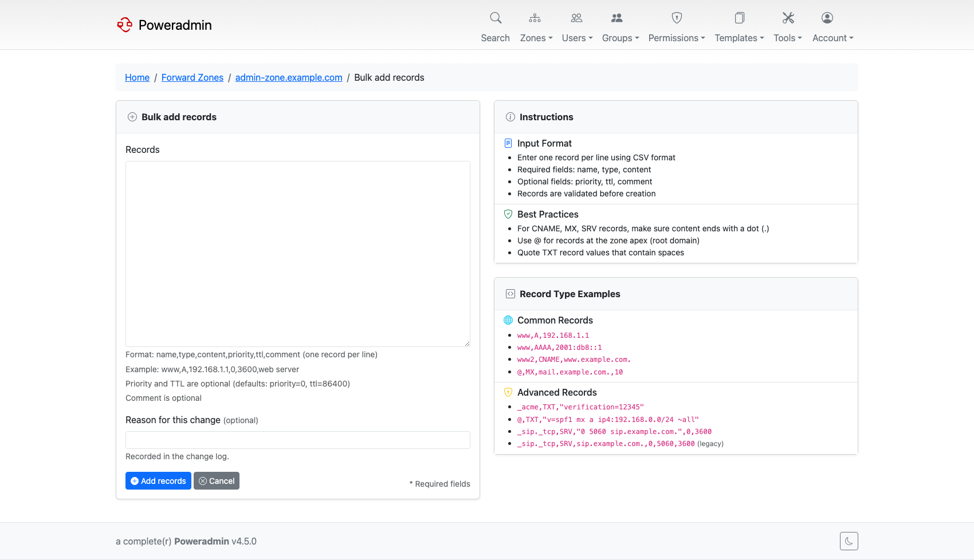Click the @,MX,mail.example.com.,10 example
This screenshot has height=560, width=974.
[x=570, y=372]
